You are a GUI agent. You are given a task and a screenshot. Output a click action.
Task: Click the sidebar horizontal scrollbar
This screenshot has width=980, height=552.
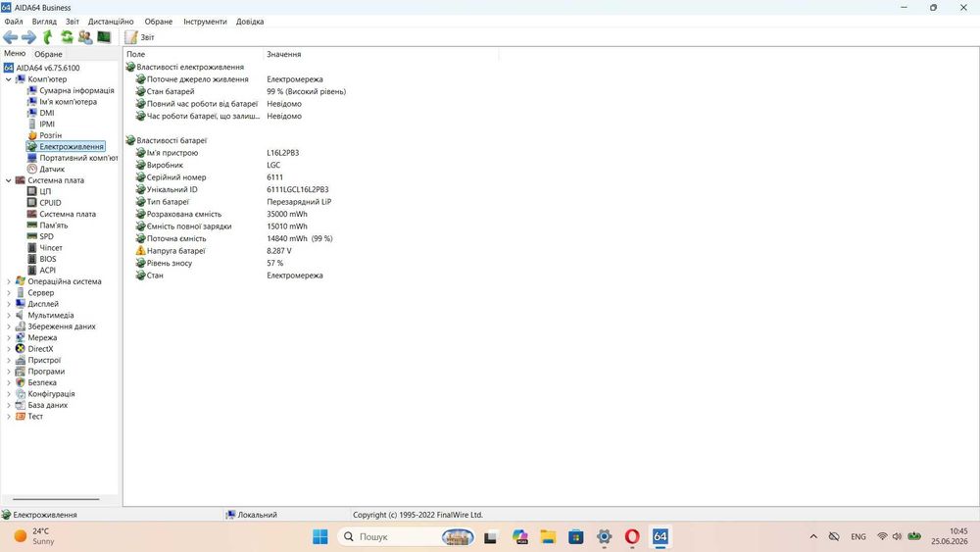56,499
